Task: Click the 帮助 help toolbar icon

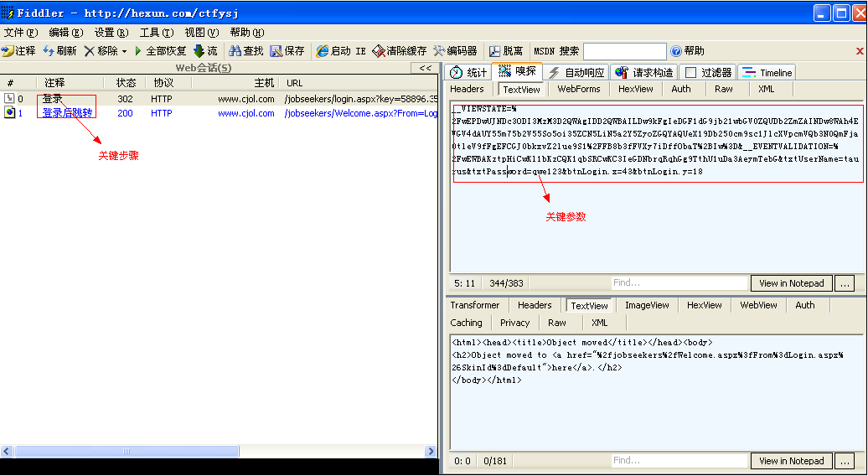Action: pyautogui.click(x=676, y=51)
